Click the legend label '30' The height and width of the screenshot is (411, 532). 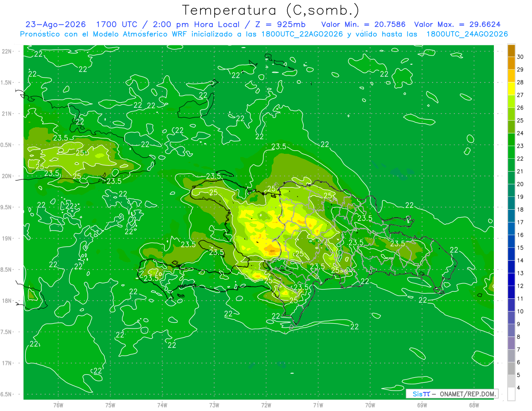[x=520, y=57]
